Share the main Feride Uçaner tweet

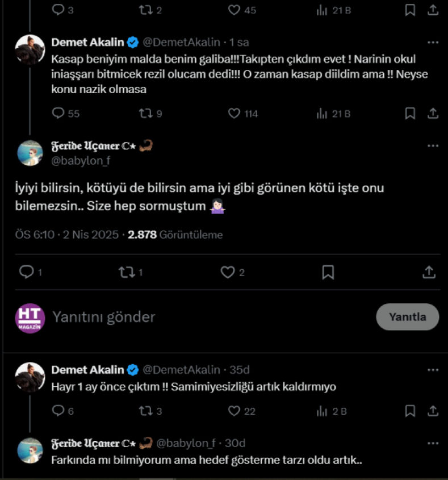click(x=429, y=273)
